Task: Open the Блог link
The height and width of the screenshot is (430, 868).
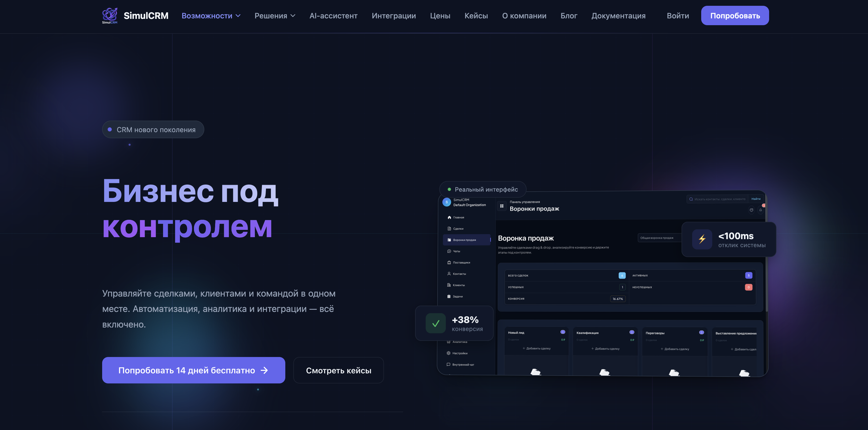Action: 569,16
